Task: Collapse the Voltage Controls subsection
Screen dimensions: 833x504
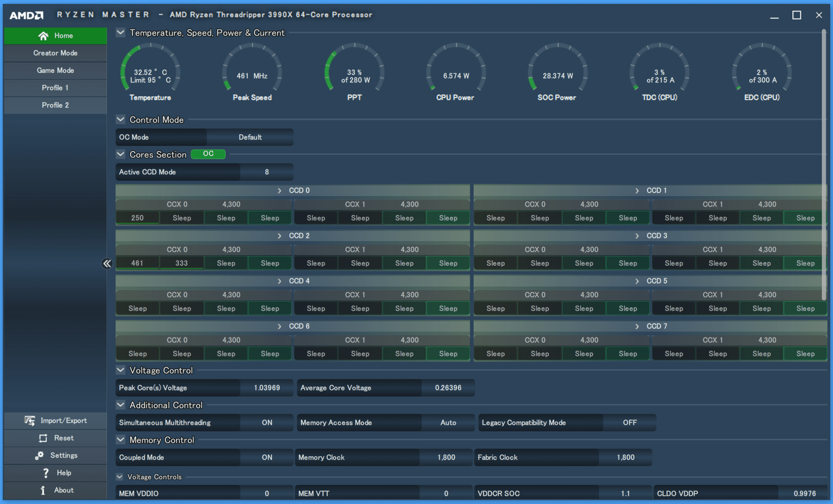Action: click(x=119, y=477)
